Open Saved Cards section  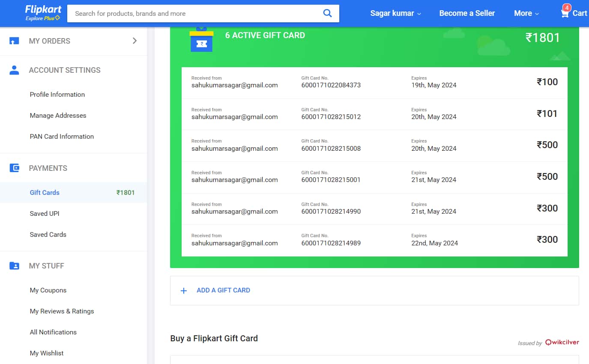click(x=48, y=235)
